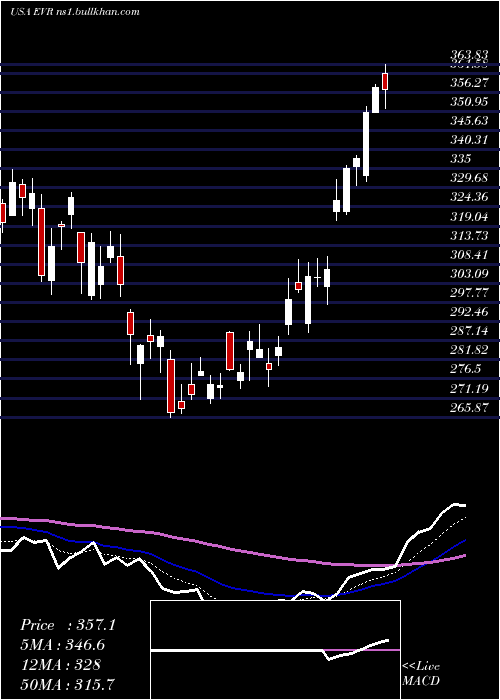Screen dimensions: 500x700
Task: Click the '5MA : 346.6' readout
Action: (65, 645)
